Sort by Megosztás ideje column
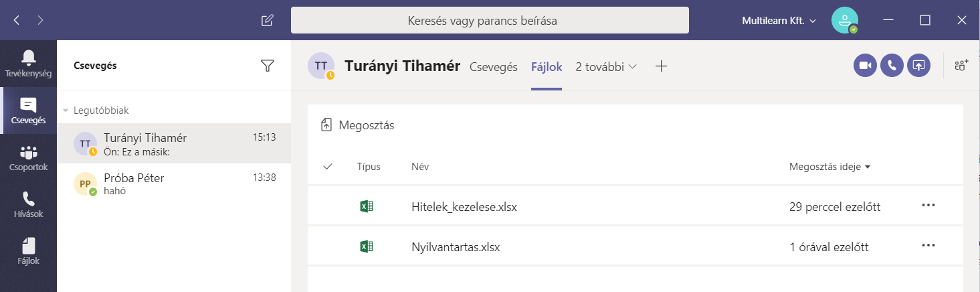This screenshot has width=980, height=292. point(829,167)
